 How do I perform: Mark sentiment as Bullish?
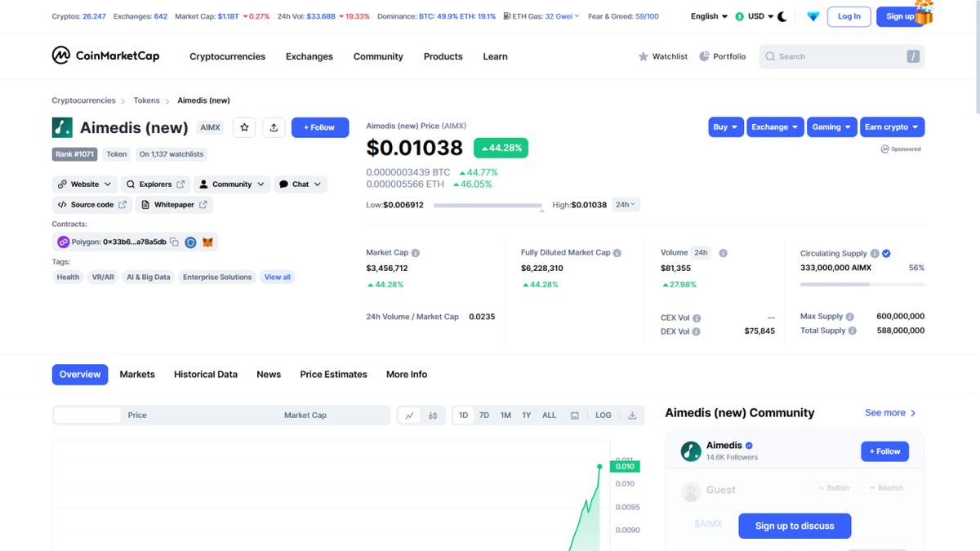coord(832,488)
